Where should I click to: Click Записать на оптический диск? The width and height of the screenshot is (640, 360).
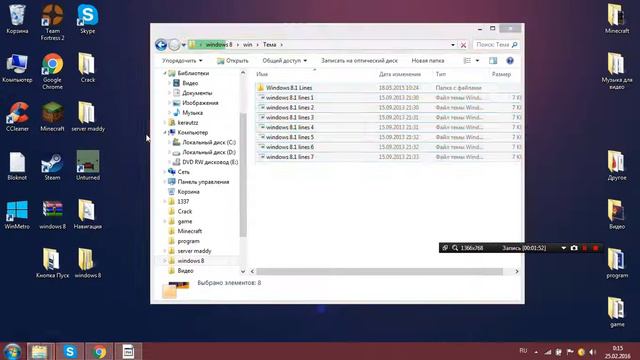(x=359, y=60)
